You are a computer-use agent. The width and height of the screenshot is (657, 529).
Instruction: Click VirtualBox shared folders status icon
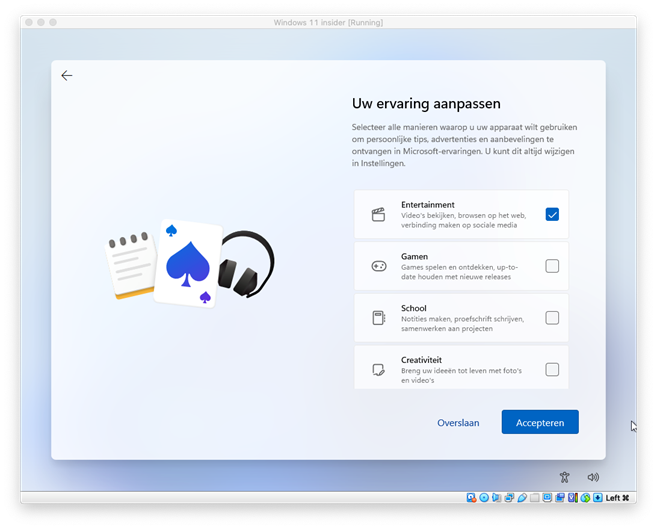535,498
